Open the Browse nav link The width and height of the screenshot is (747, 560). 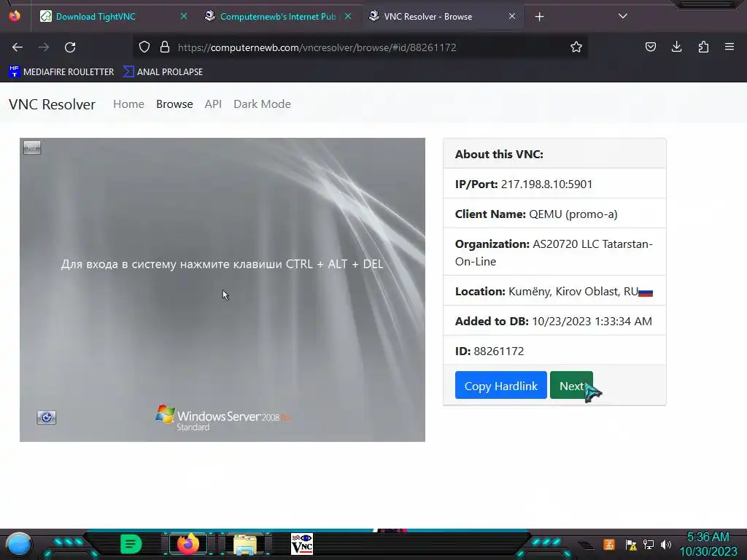tap(174, 104)
